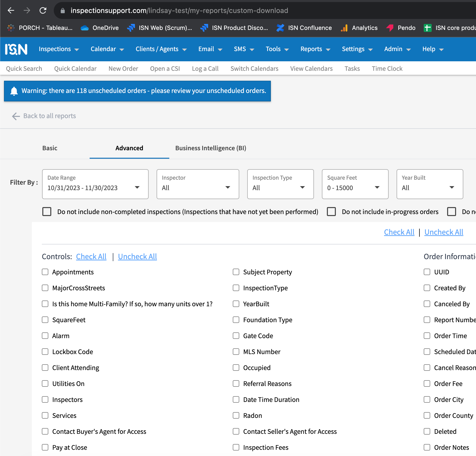Select the Advanced tab
Viewport: 476px width, 456px height.
click(x=129, y=148)
